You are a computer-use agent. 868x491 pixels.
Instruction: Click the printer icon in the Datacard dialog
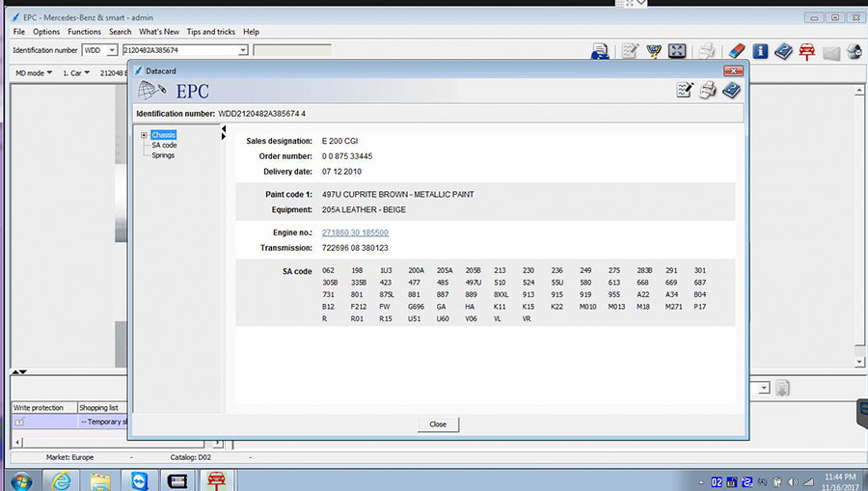pyautogui.click(x=707, y=91)
